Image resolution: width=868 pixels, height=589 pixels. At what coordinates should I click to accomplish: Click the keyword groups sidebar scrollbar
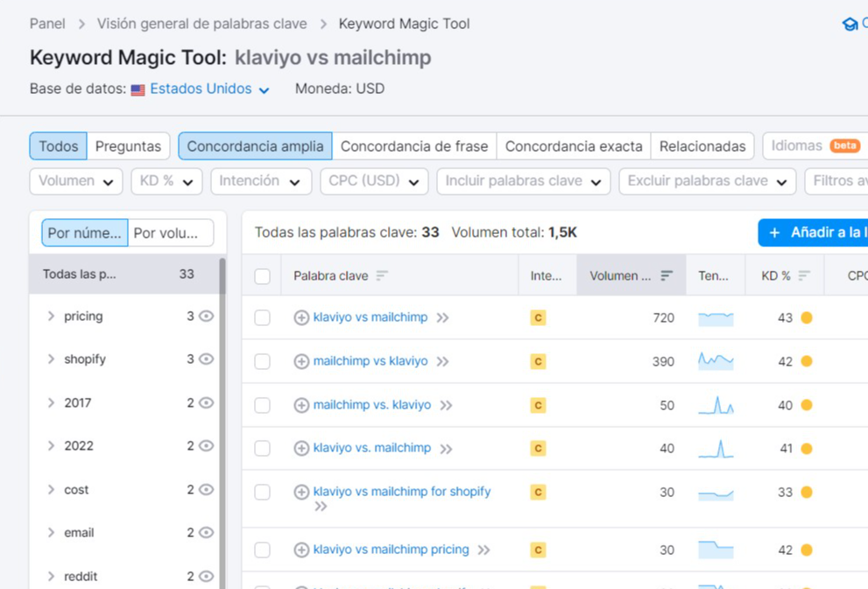[x=222, y=422]
